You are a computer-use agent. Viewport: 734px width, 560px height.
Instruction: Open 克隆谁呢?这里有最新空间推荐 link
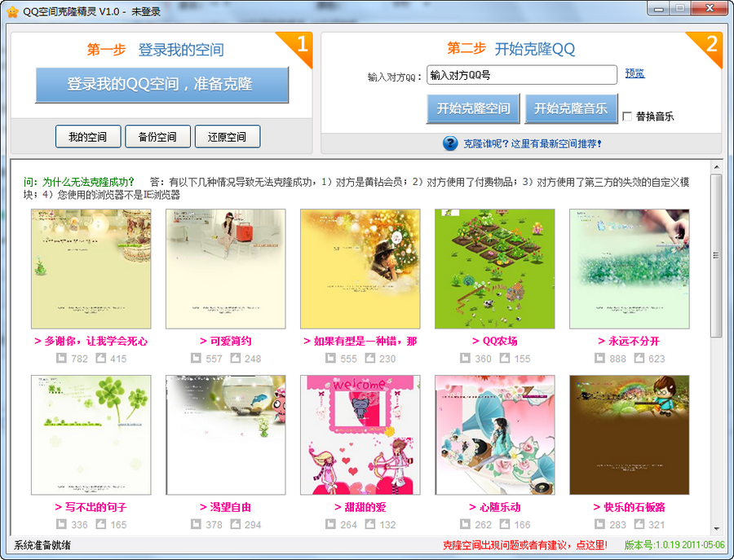coord(533,143)
